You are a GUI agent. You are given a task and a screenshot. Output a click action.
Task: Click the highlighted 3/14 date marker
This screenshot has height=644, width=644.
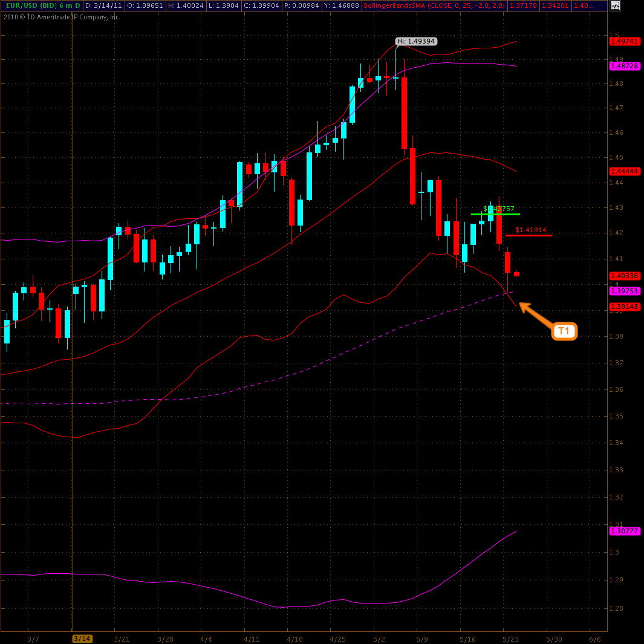[x=82, y=639]
